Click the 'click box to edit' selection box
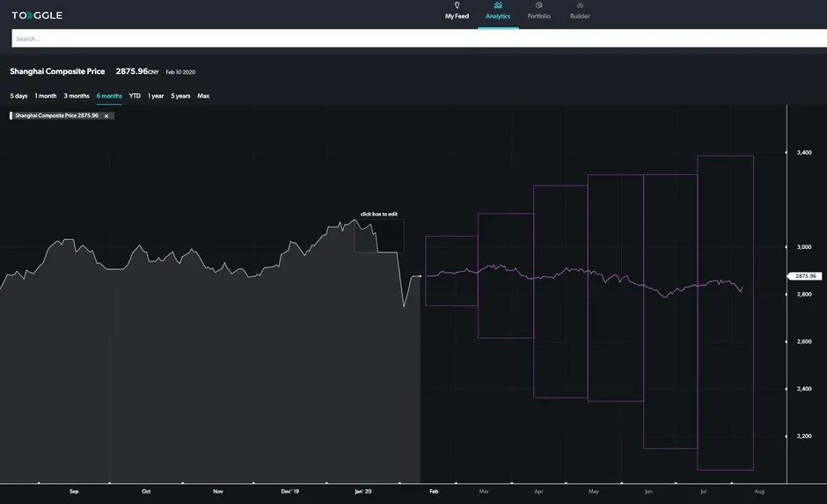827x504 pixels. click(378, 236)
